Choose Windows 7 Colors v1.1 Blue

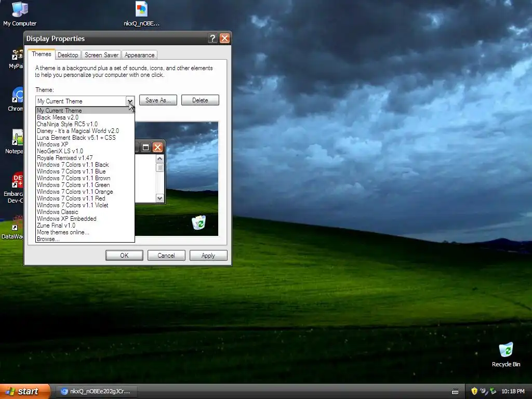tap(85, 171)
